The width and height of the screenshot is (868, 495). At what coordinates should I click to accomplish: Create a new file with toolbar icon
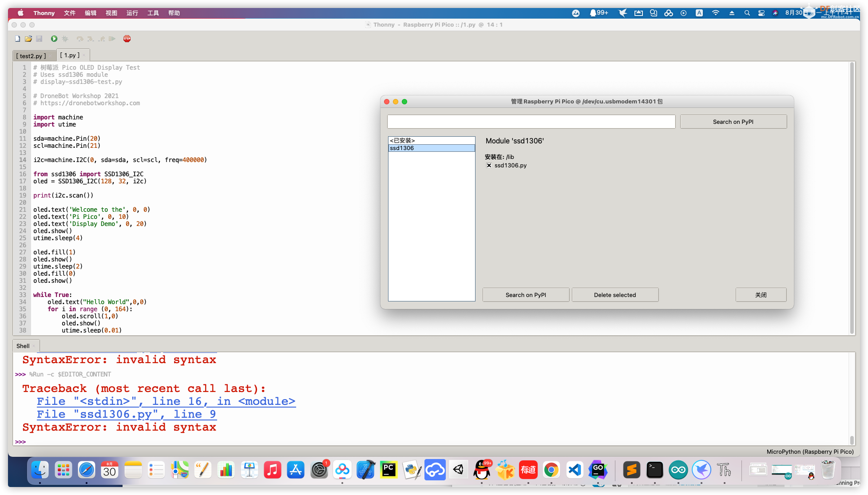pos(17,39)
